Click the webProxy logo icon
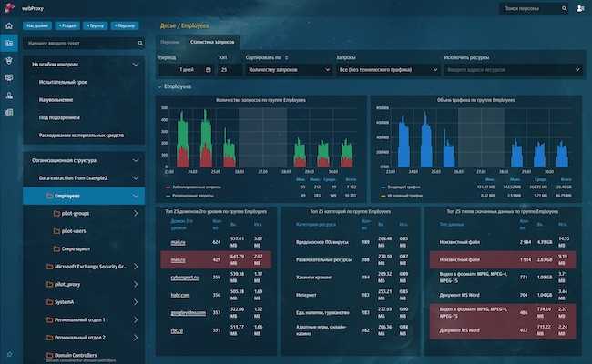This screenshot has height=364, width=592. (x=9, y=7)
